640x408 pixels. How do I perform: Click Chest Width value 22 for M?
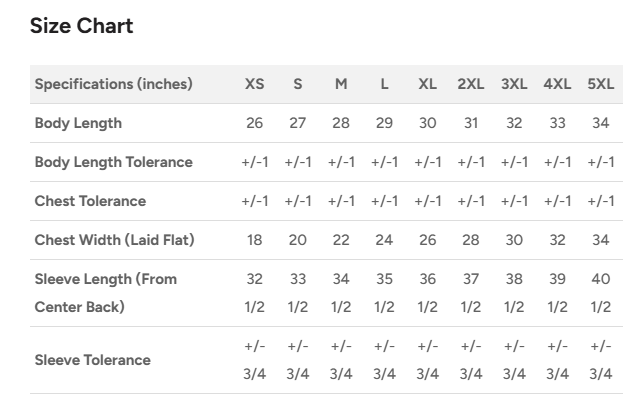341,240
